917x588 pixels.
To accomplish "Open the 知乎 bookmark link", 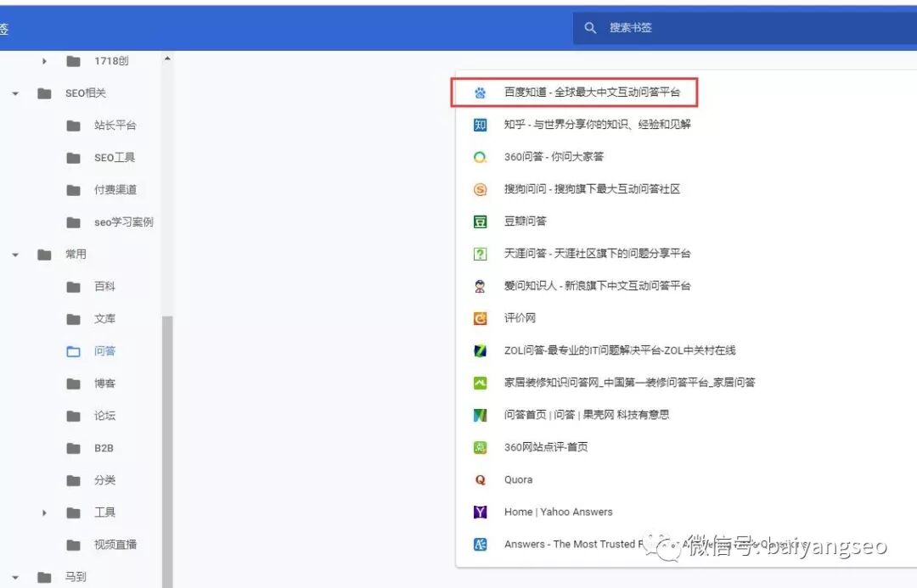I will (x=597, y=124).
